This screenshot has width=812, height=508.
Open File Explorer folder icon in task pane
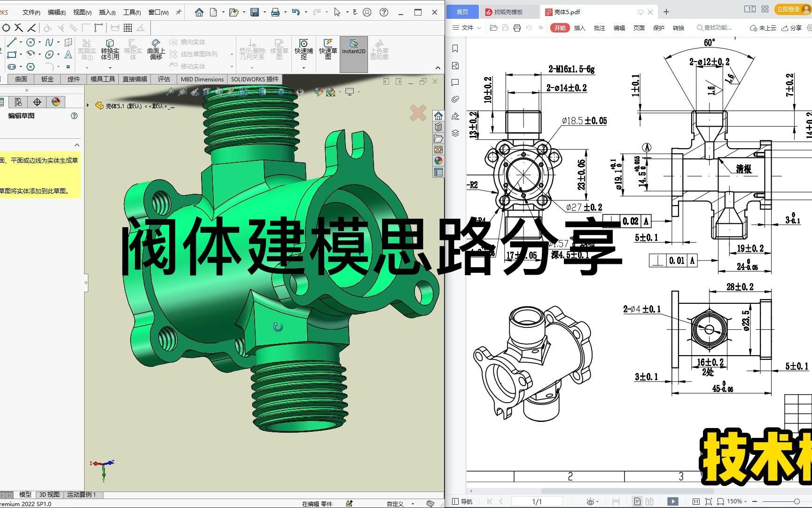click(x=438, y=138)
